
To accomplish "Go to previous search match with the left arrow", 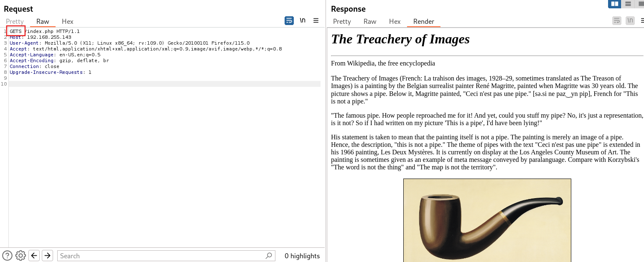I will point(34,255).
